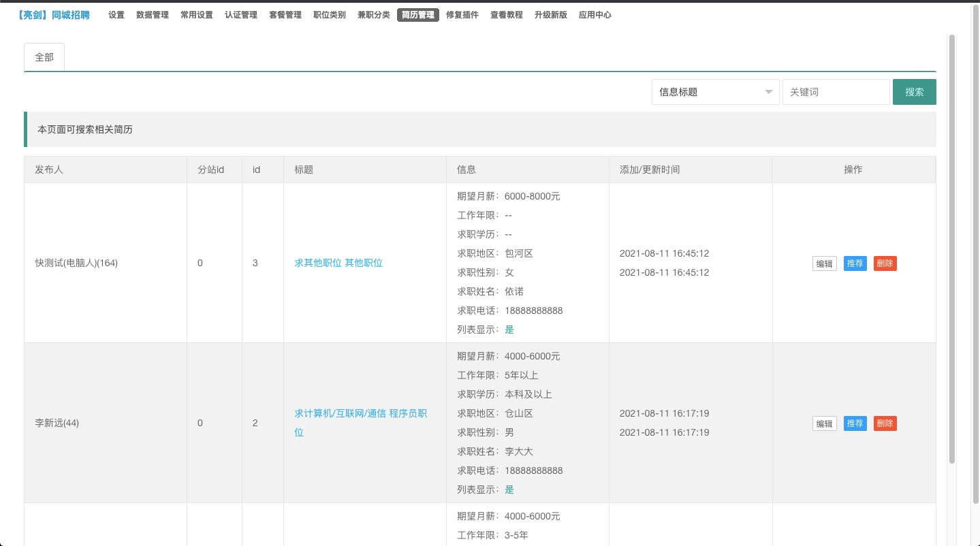The image size is (980, 546).
Task: Click the notice 本页面可搜索相关简历
Action: point(85,129)
